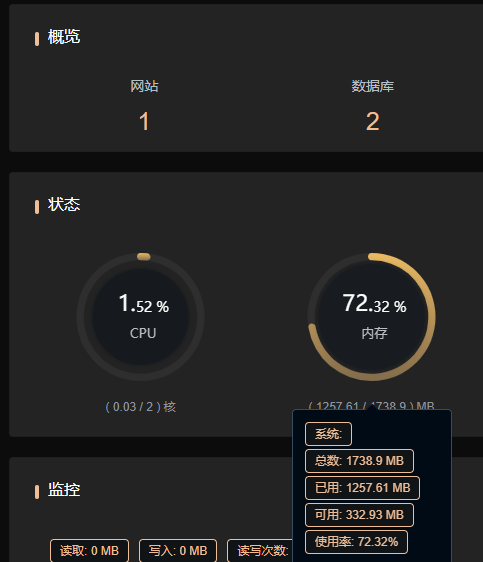483x562 pixels.
Task: Click the 状态 section heading
Action: [64, 205]
